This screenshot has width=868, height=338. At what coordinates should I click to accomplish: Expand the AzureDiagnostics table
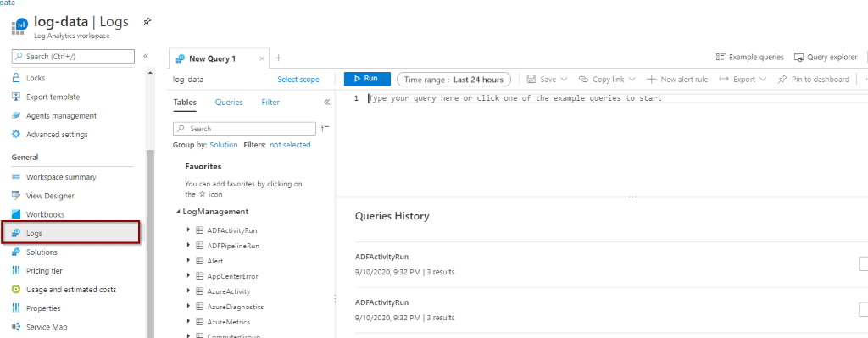(x=189, y=307)
